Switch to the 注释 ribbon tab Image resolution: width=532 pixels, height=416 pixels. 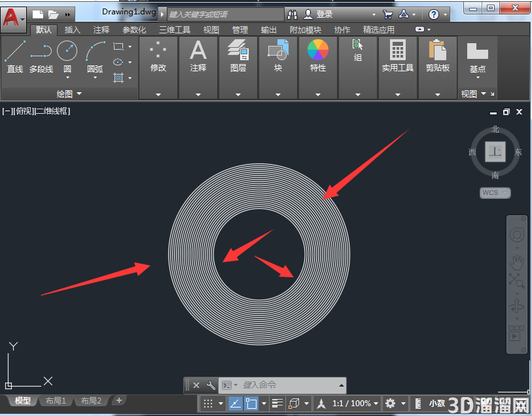point(101,30)
